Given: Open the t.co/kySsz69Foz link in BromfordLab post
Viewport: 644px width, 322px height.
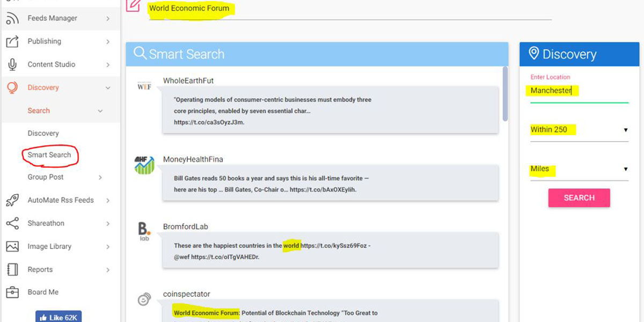Looking at the screenshot, I should pos(334,246).
